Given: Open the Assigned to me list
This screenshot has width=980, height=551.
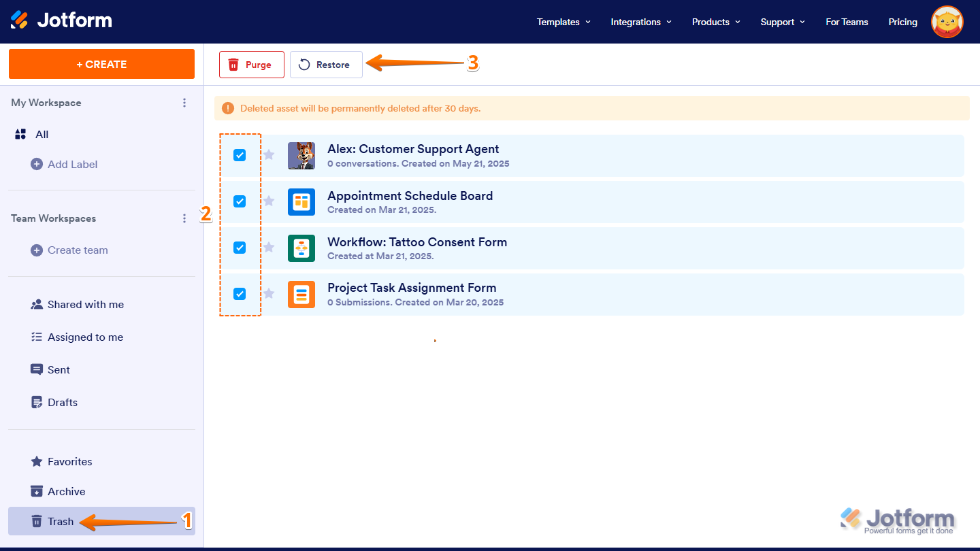Looking at the screenshot, I should point(85,337).
